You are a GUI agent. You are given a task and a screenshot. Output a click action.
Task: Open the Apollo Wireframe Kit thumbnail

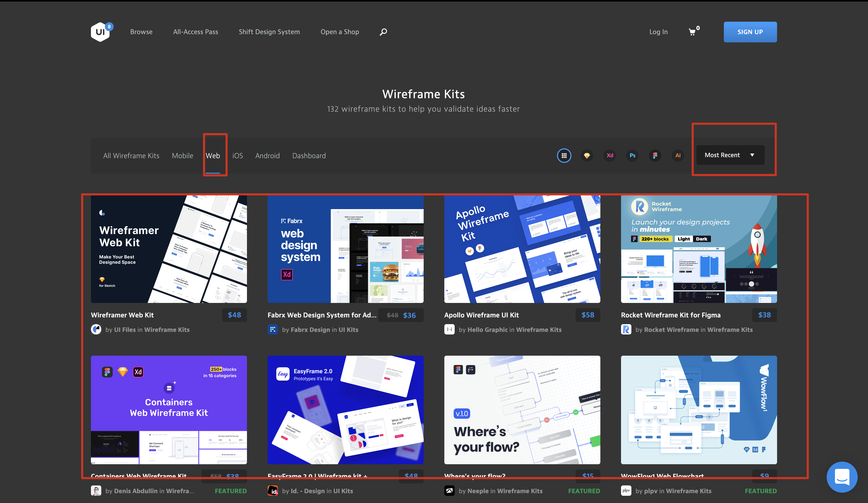point(522,249)
